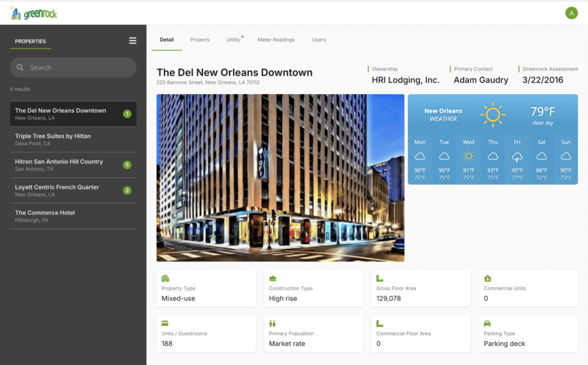
Task: Click the 225 Baronne Street address
Action: 208,82
